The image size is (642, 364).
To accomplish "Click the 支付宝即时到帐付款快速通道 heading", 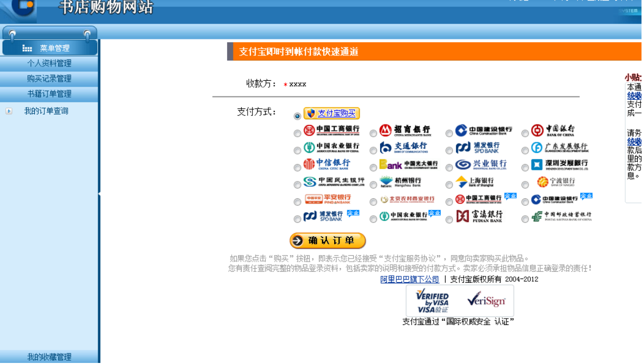I will [299, 52].
